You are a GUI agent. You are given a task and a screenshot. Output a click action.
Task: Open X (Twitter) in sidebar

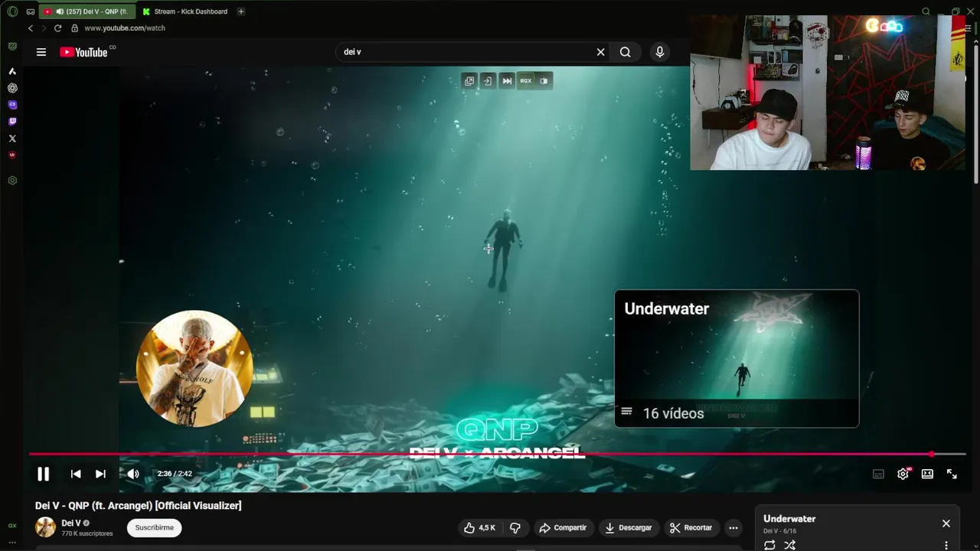coord(12,139)
